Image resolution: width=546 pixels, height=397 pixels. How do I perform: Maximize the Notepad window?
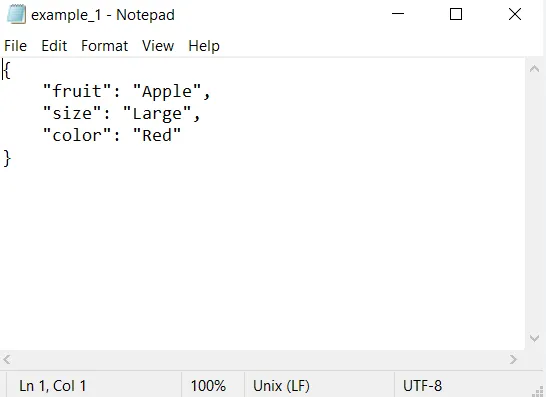tap(456, 14)
